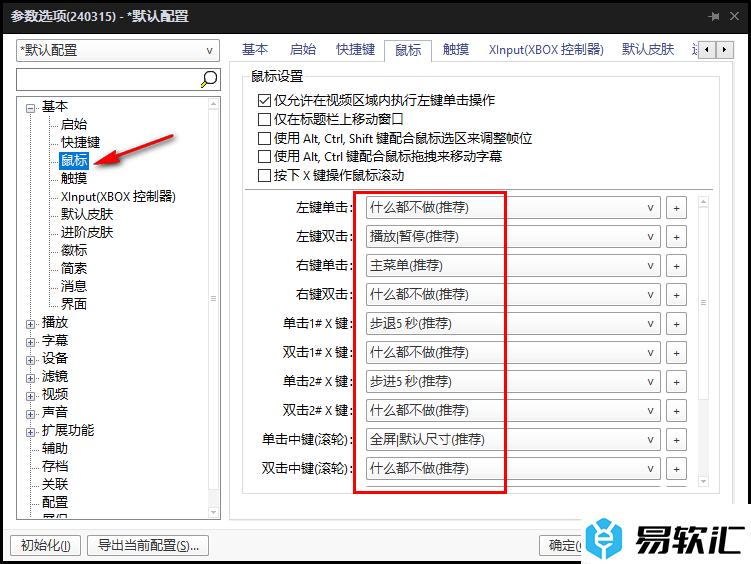Screen dimensions: 751x564
Task: Click plus button beside 右键单击 row
Action: tap(677, 266)
